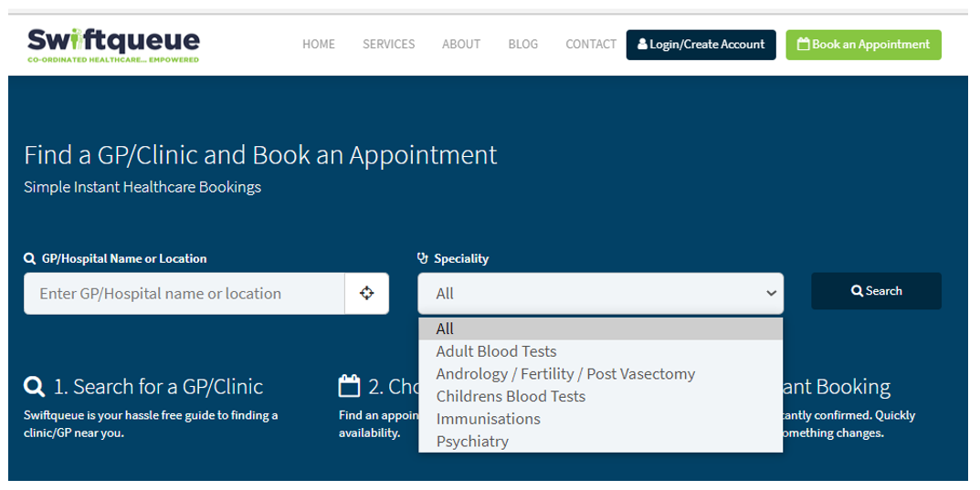Click the crosshair locate-me icon

click(367, 293)
